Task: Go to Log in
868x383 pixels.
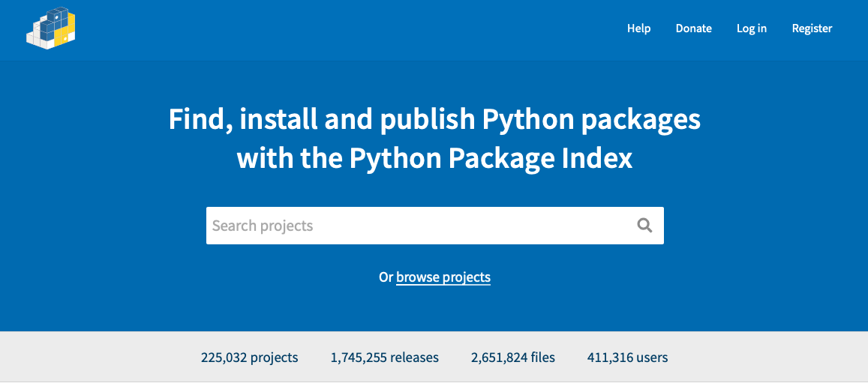Action: (x=751, y=28)
